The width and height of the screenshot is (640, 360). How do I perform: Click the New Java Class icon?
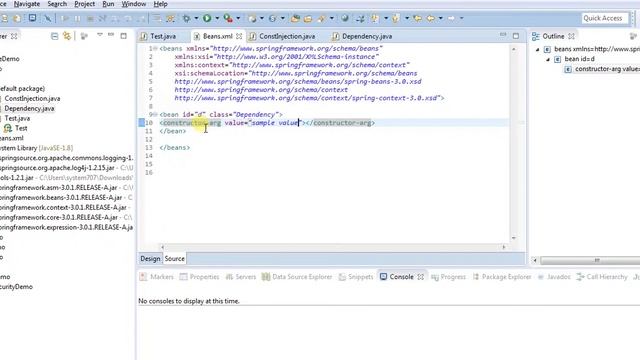tap(272, 18)
